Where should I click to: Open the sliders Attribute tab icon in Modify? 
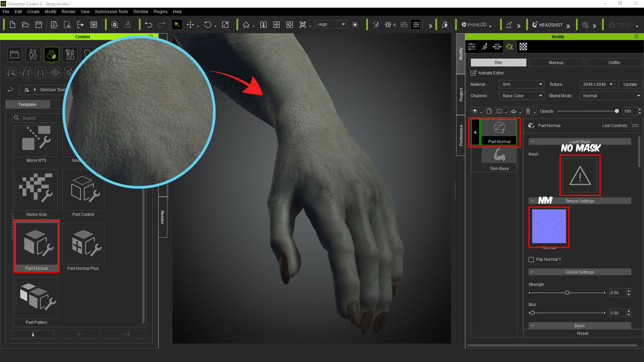click(471, 46)
